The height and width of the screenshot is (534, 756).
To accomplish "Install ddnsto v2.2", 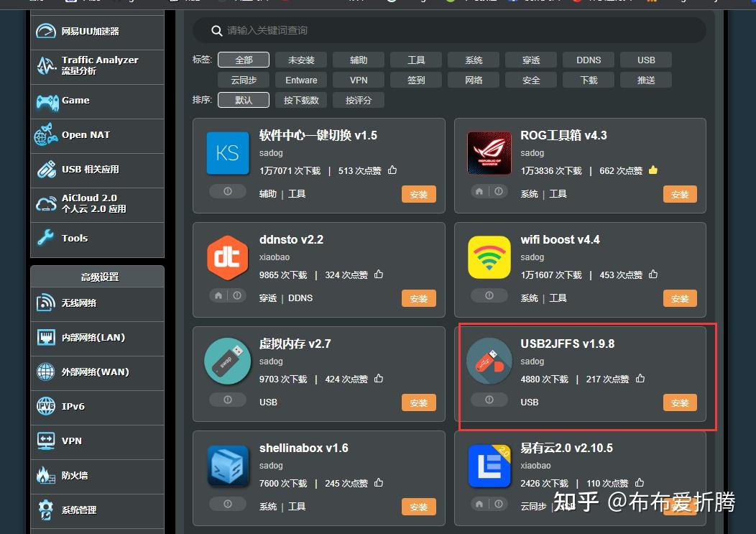I will coord(418,298).
